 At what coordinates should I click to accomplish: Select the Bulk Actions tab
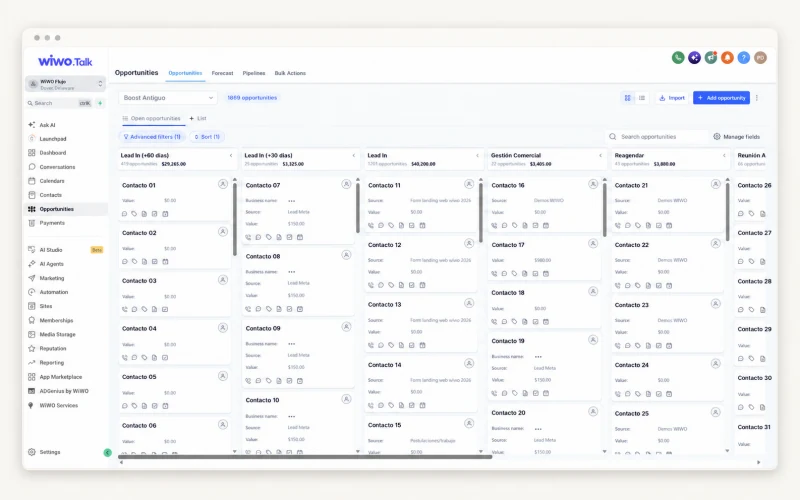[x=290, y=73]
